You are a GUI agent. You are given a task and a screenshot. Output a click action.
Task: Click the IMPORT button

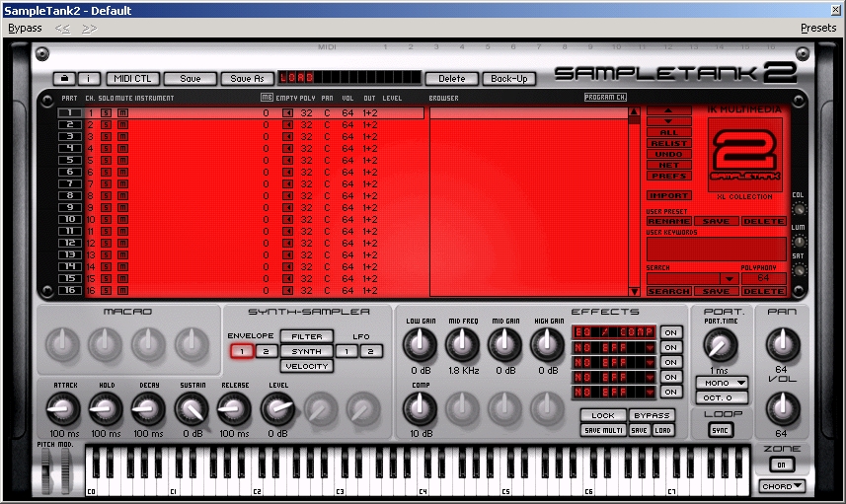point(668,195)
